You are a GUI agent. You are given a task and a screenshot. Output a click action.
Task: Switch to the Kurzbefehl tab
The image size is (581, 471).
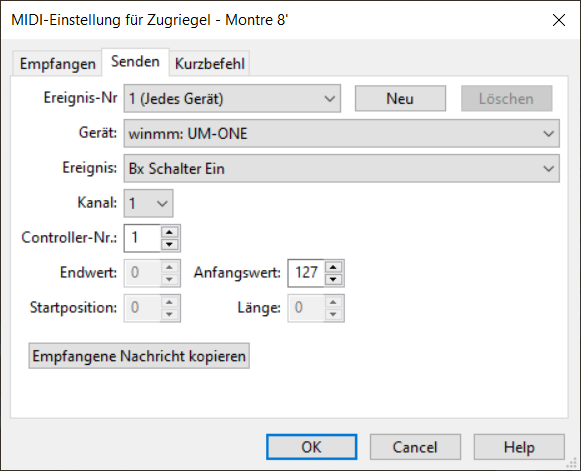[210, 64]
